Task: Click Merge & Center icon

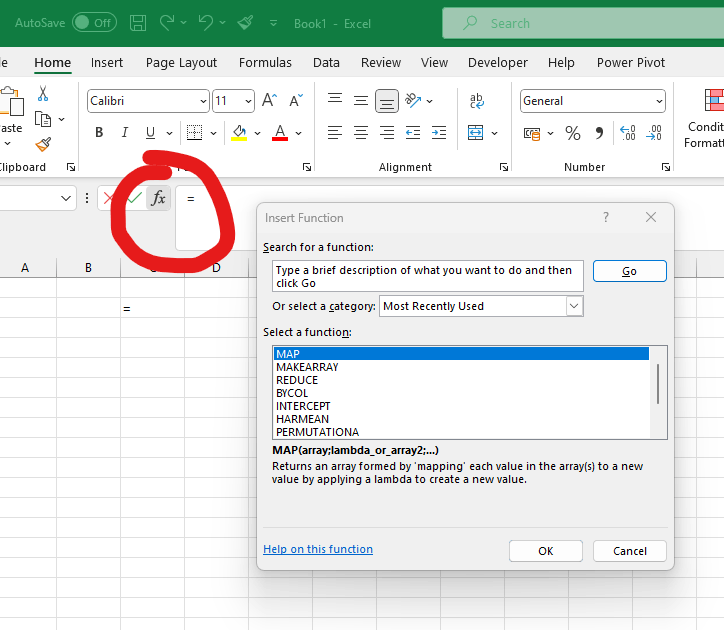Action: click(475, 133)
